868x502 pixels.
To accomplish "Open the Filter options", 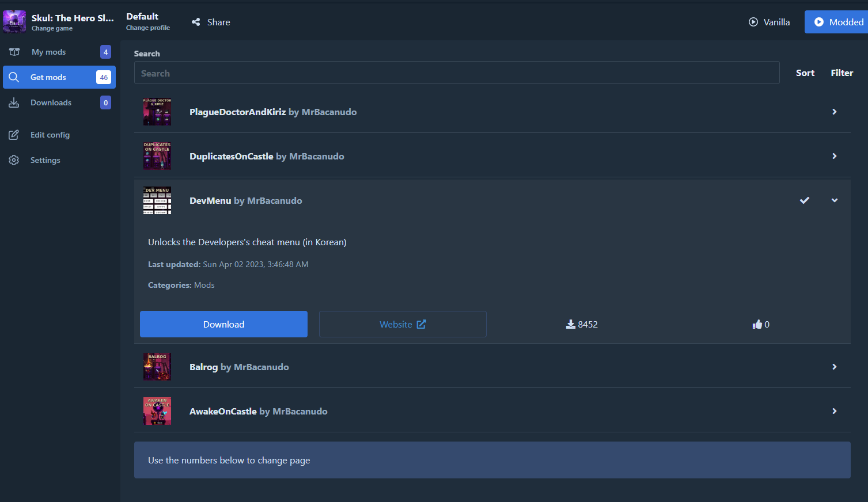I will pyautogui.click(x=842, y=73).
